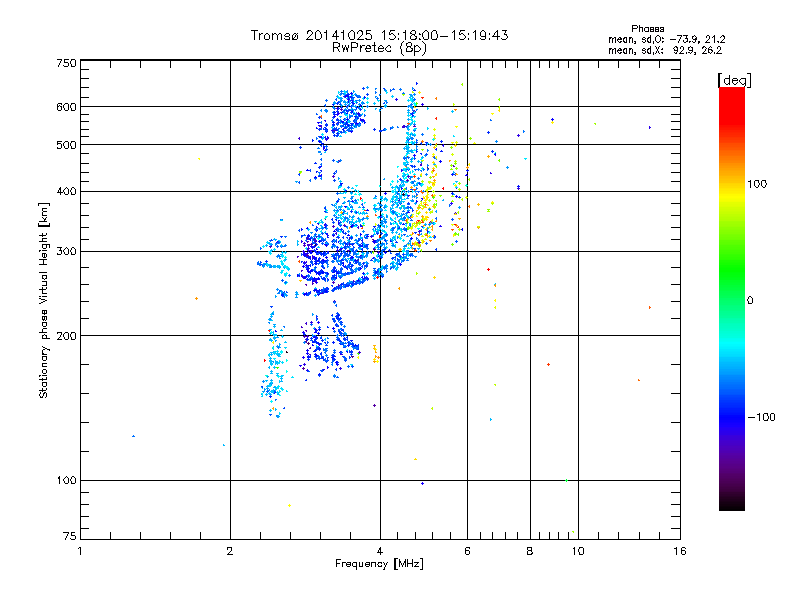Click the y-axis '300' label

66,252
